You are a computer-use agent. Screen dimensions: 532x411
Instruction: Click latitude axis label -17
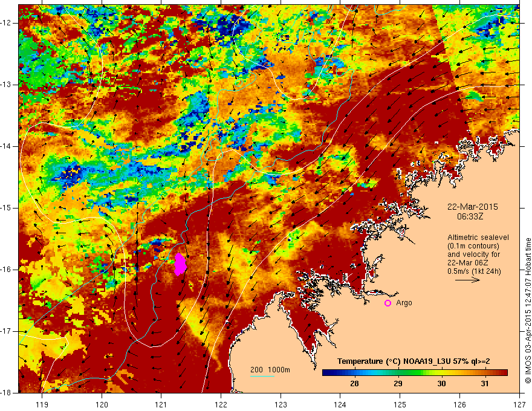6,331
